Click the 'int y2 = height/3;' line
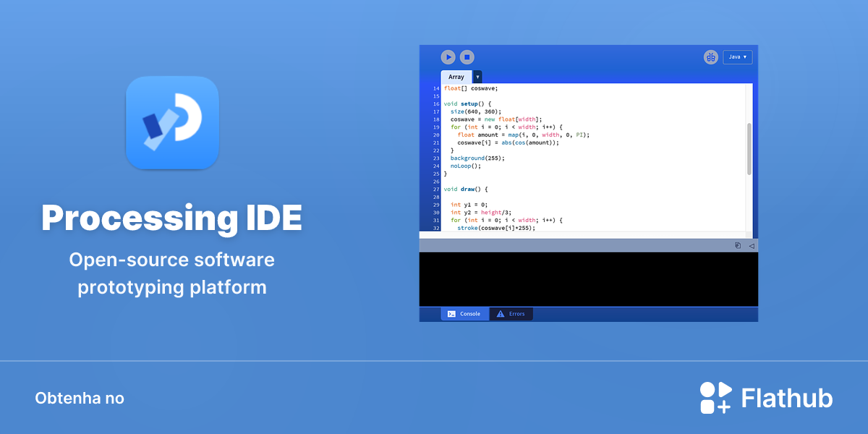 pos(480,213)
